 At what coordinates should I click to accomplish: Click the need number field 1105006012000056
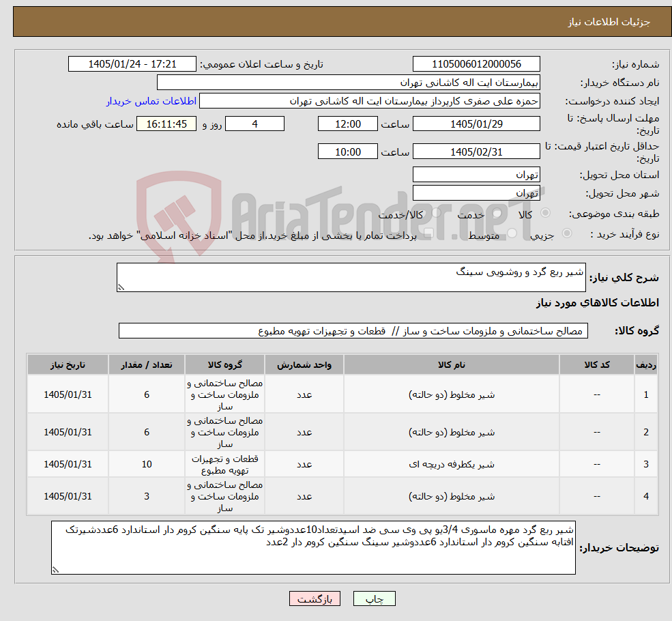[x=476, y=64]
